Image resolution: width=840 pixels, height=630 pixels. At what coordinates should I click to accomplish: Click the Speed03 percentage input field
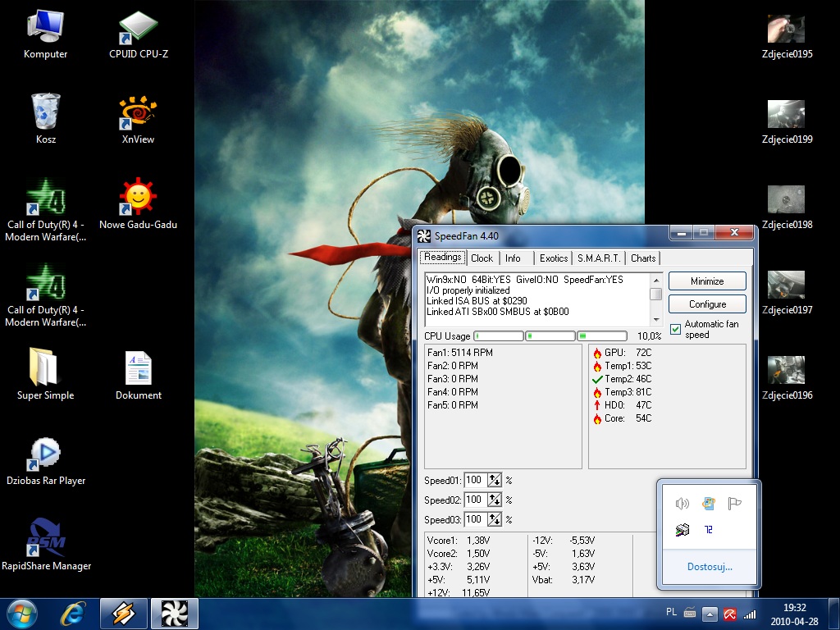[474, 520]
